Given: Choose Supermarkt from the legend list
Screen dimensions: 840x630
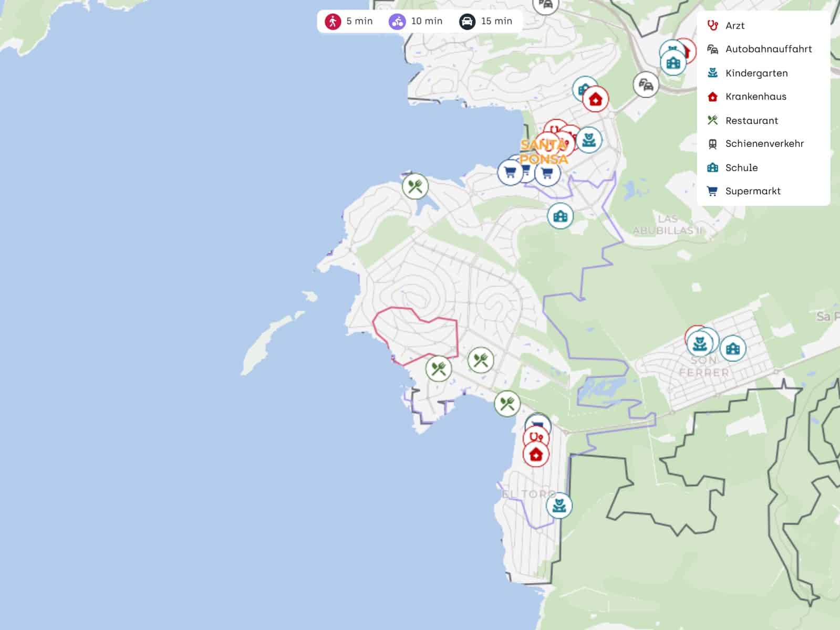Looking at the screenshot, I should tap(752, 191).
